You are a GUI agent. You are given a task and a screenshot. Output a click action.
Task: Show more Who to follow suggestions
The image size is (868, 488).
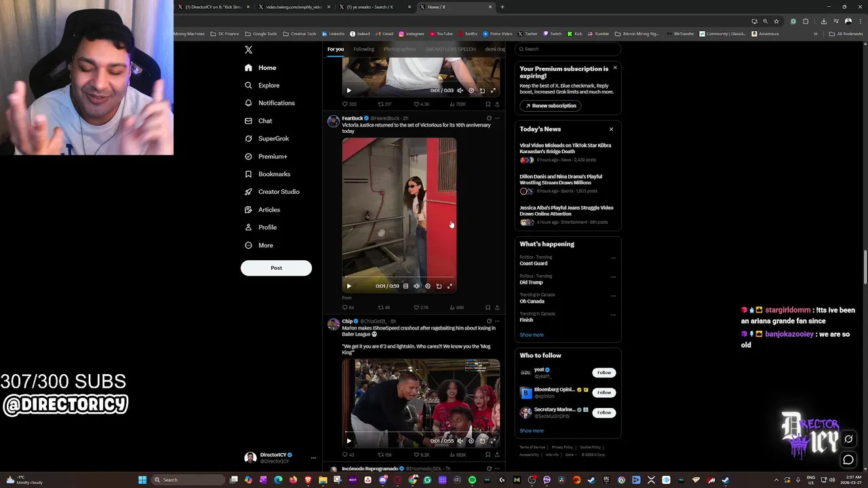(532, 431)
